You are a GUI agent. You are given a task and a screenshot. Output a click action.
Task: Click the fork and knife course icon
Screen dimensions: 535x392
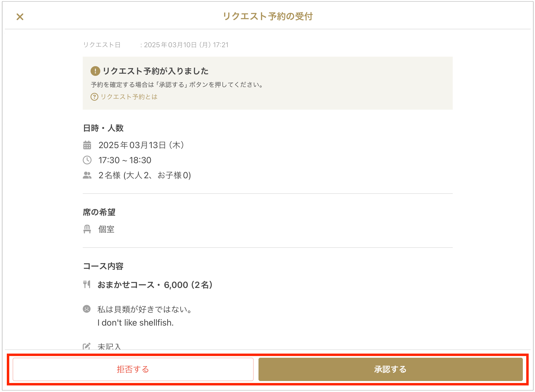(x=87, y=284)
